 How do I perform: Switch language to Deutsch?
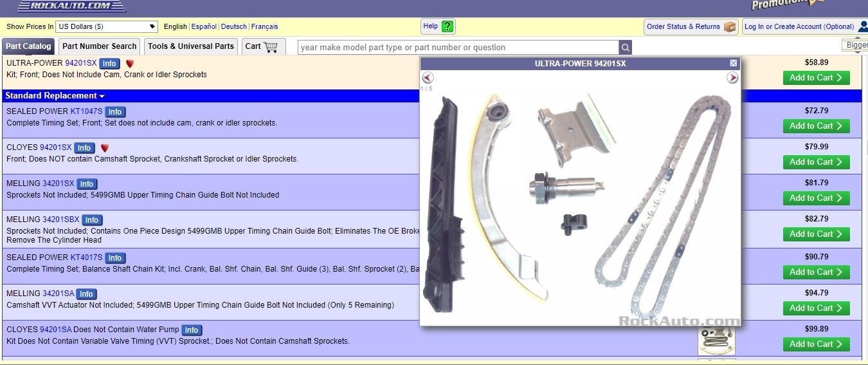pos(234,26)
